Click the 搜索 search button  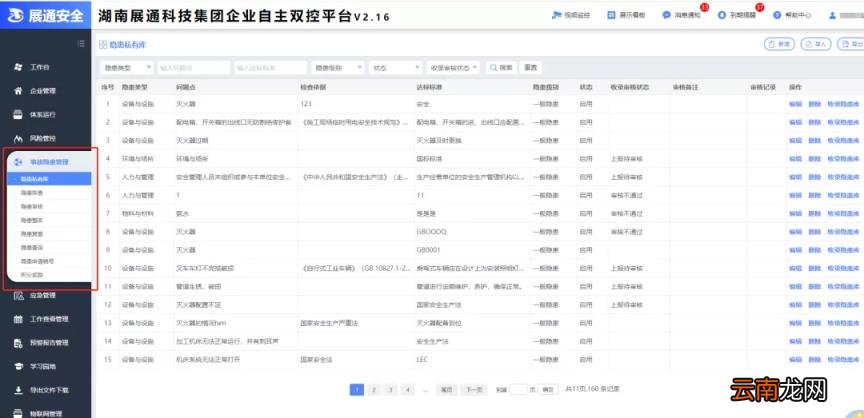[501, 68]
